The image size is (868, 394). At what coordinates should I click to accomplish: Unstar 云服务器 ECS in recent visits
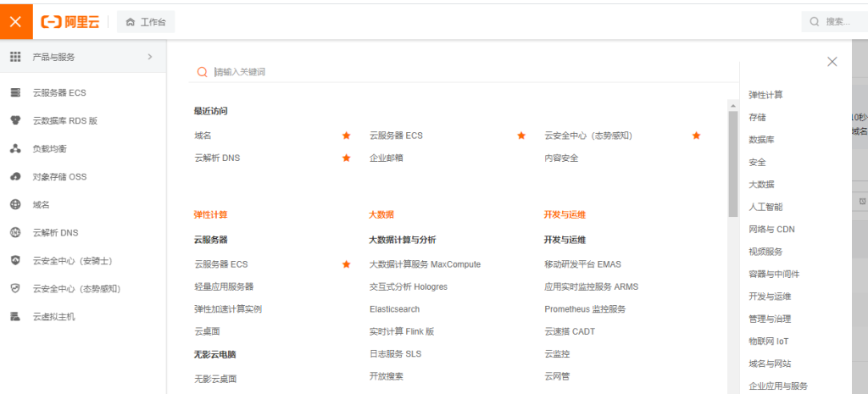[521, 135]
